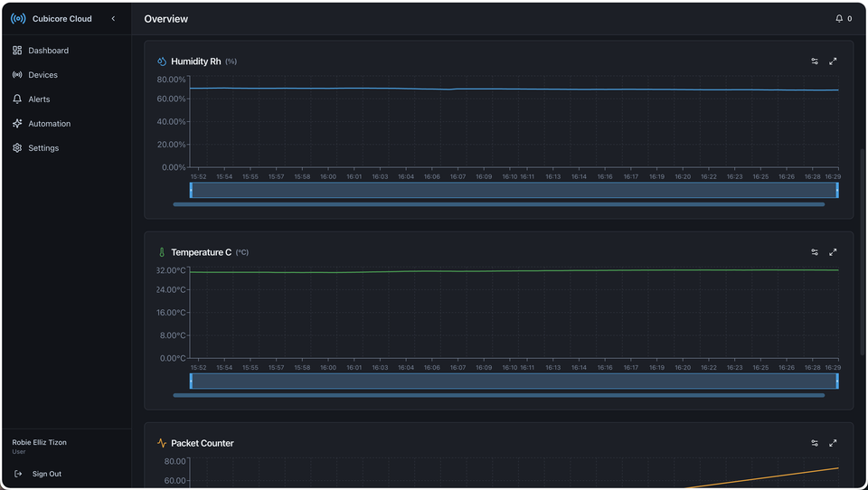Screen dimensions: 868x490
Task: Collapse the sidebar with the chevron arrow
Action: (113, 18)
